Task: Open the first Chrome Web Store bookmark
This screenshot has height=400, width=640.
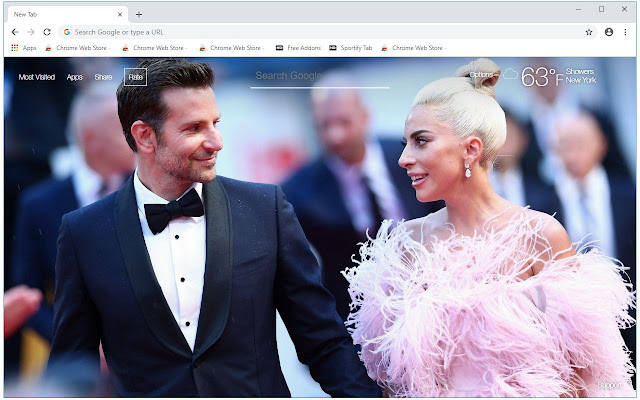Action: (78, 48)
